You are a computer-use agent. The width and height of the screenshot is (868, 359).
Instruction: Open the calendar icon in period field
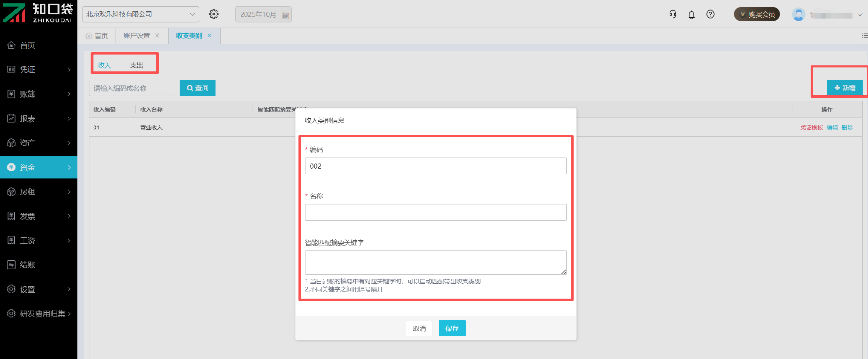pos(285,15)
